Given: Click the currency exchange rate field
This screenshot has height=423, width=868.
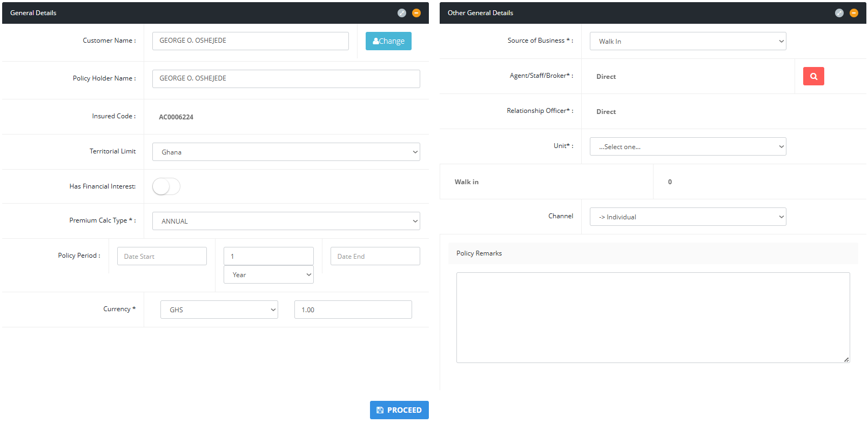Looking at the screenshot, I should click(x=353, y=310).
